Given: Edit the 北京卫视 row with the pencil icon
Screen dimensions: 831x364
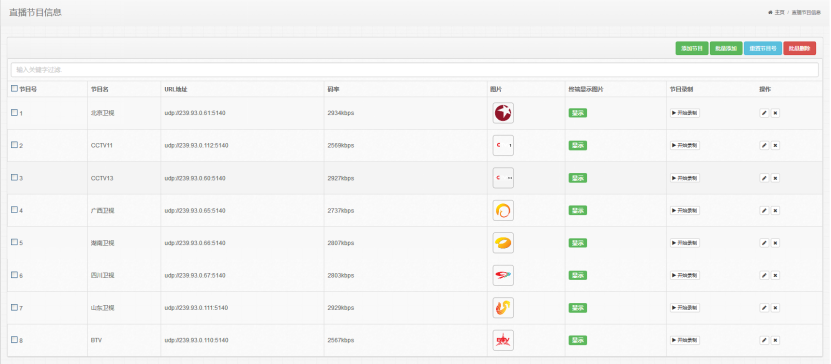Looking at the screenshot, I should click(764, 113).
